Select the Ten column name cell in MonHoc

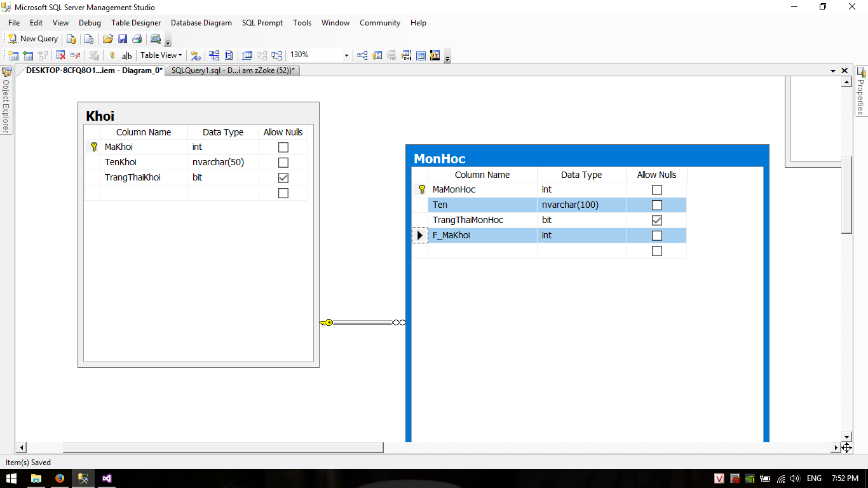click(x=482, y=205)
